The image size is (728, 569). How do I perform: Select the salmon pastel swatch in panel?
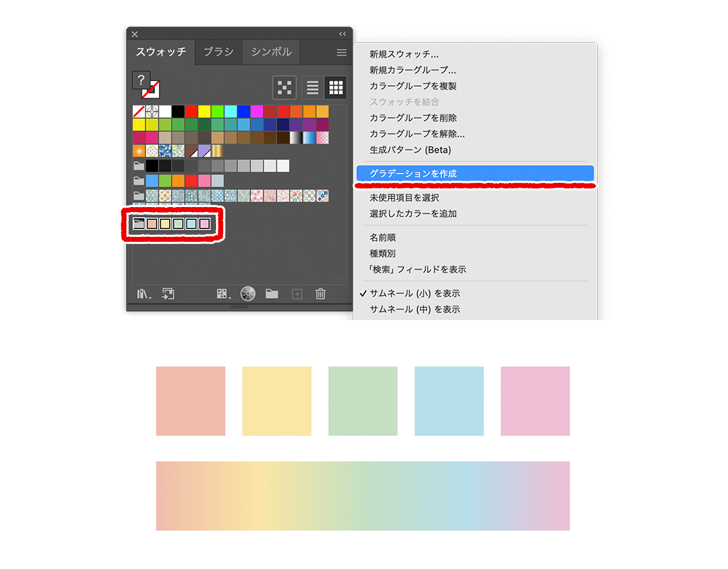tap(152, 224)
